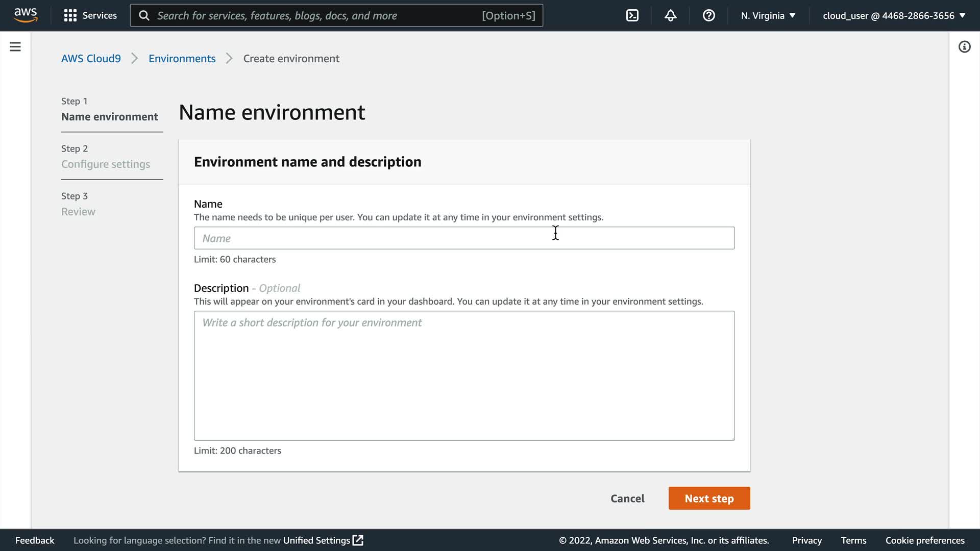The width and height of the screenshot is (980, 551).
Task: Click the AWS logo home icon
Action: pyautogui.click(x=26, y=15)
